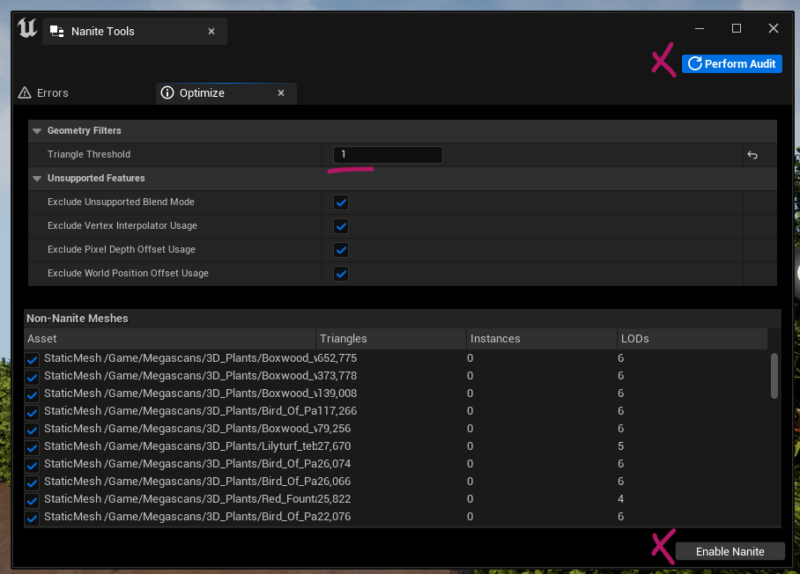Image resolution: width=800 pixels, height=574 pixels.
Task: Click the Red_Fount static mesh asset path
Action: point(181,499)
